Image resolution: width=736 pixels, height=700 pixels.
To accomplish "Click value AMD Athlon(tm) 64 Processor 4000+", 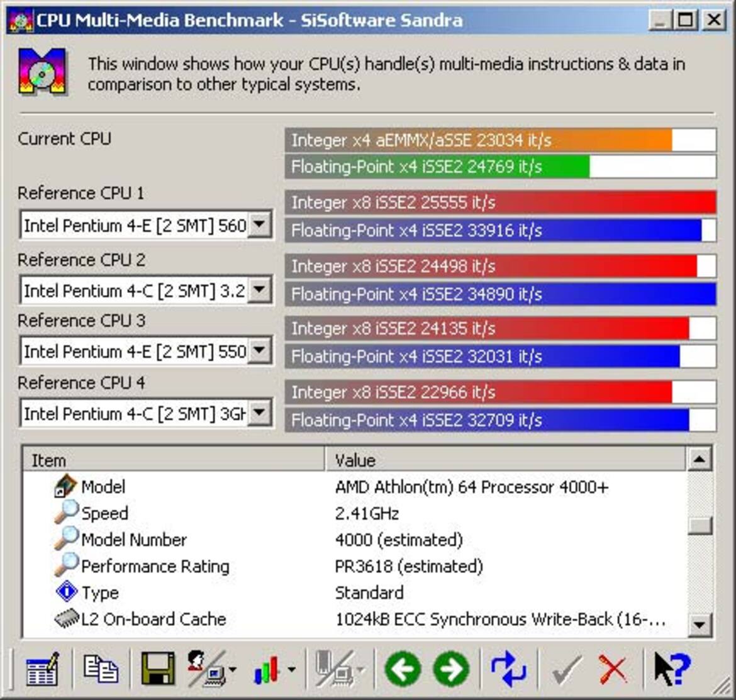I will pos(472,487).
